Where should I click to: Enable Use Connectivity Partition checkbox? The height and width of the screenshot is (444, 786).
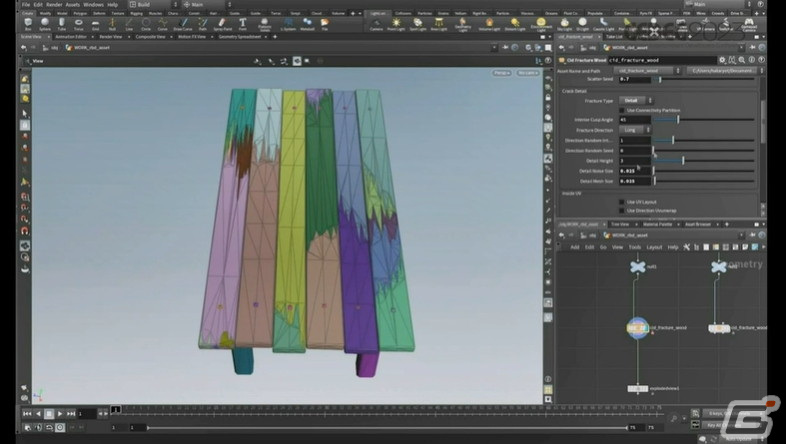point(622,110)
